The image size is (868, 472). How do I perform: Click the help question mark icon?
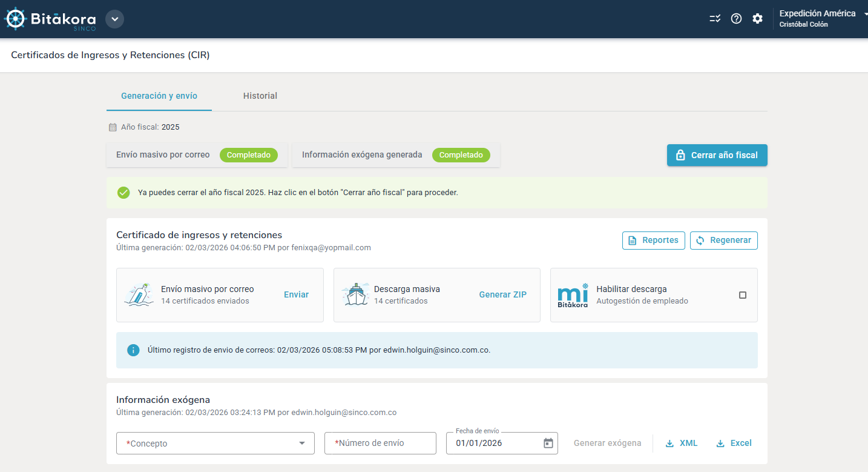tap(736, 18)
